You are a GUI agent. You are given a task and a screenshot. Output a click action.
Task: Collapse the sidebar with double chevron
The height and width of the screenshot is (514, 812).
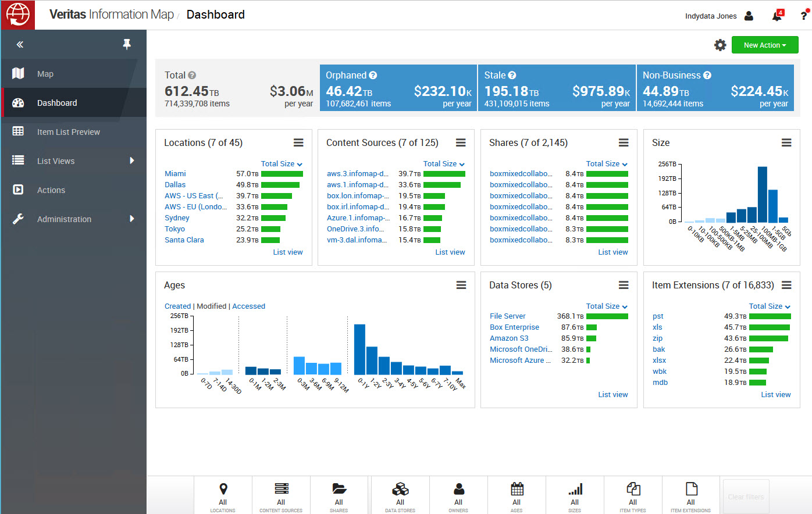[20, 45]
